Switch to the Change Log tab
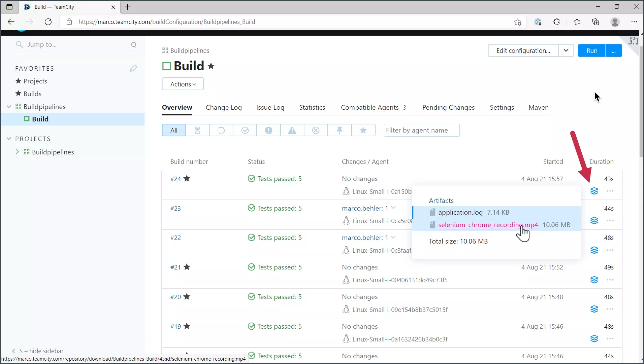644x364 pixels. tap(224, 108)
